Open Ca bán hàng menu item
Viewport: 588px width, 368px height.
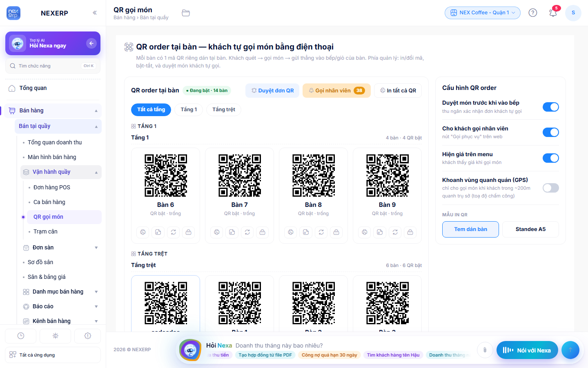(64, 202)
